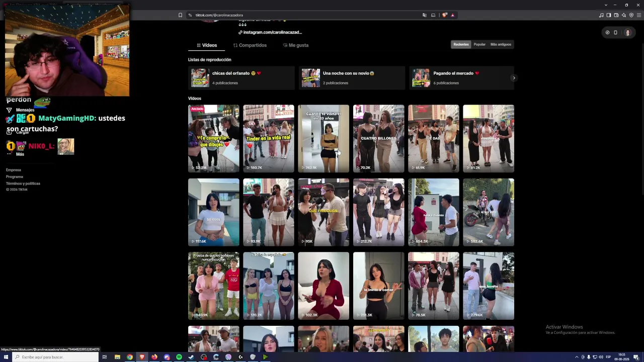Open the Brave playlist music note icon
Image resolution: width=644 pixels, height=362 pixels.
pyautogui.click(x=601, y=15)
